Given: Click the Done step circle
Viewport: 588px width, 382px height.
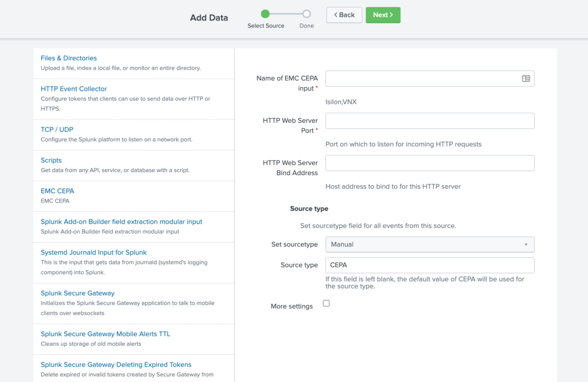Looking at the screenshot, I should click(x=307, y=14).
